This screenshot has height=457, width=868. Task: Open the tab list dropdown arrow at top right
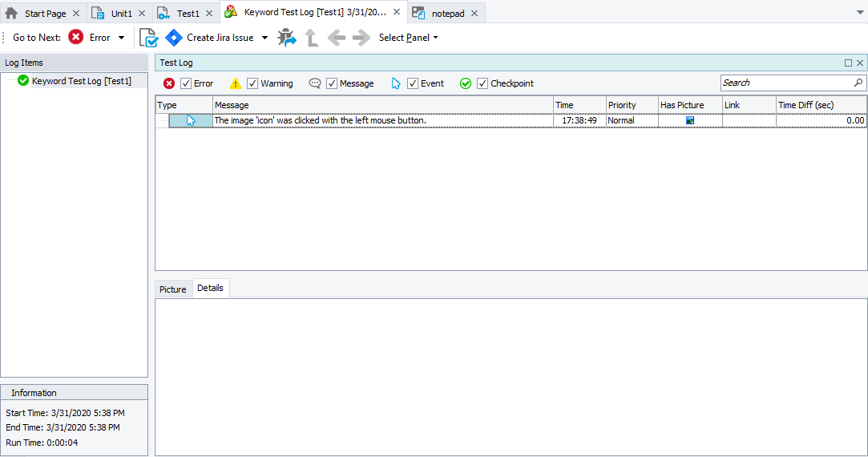click(x=860, y=12)
